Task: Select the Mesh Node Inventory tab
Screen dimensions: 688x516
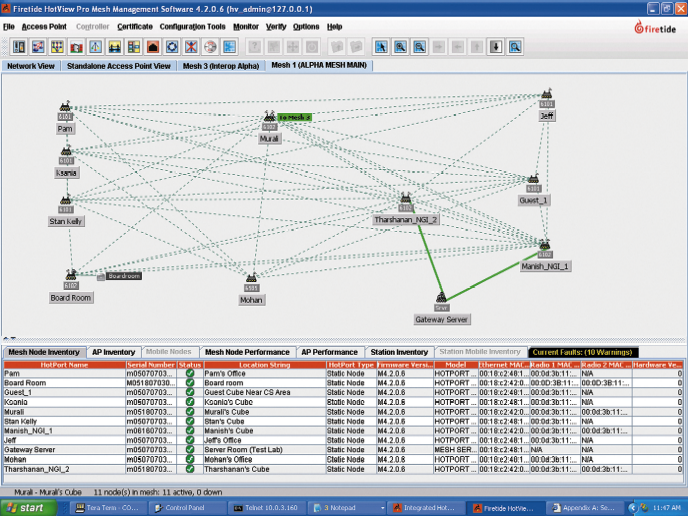Action: pyautogui.click(x=44, y=352)
